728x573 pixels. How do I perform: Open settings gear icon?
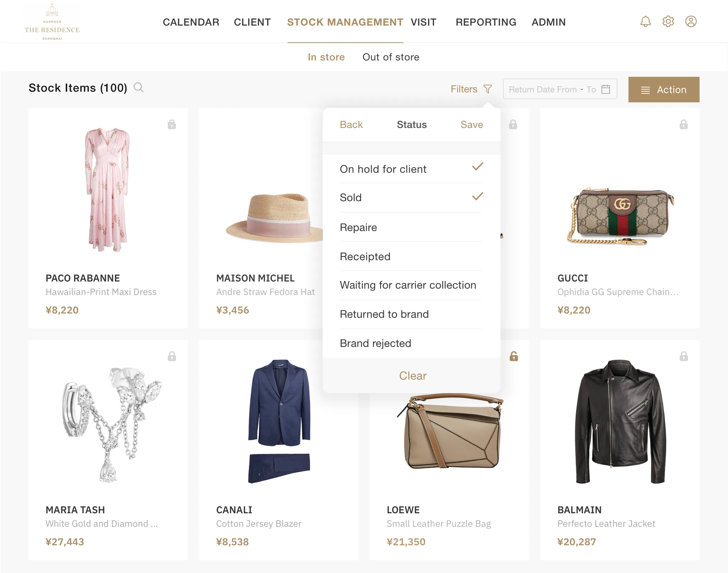point(668,22)
